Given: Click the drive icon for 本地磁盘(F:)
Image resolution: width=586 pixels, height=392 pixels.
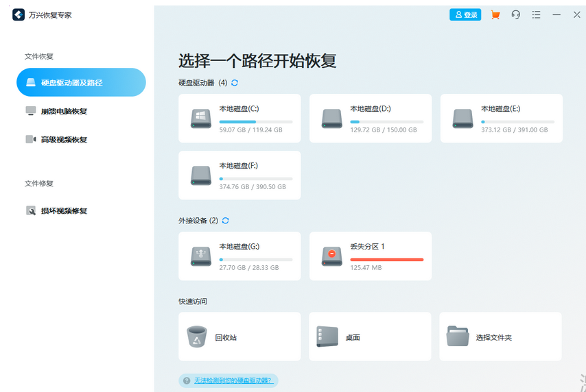Looking at the screenshot, I should tap(201, 175).
